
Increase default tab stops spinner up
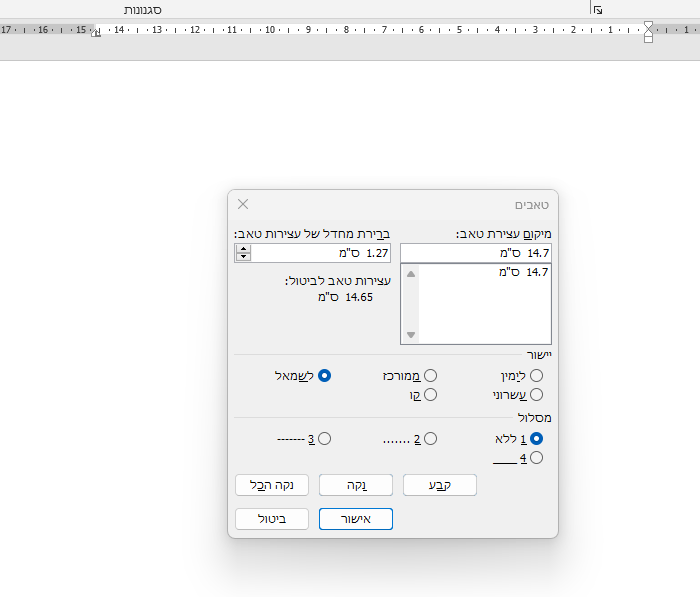coord(242,249)
